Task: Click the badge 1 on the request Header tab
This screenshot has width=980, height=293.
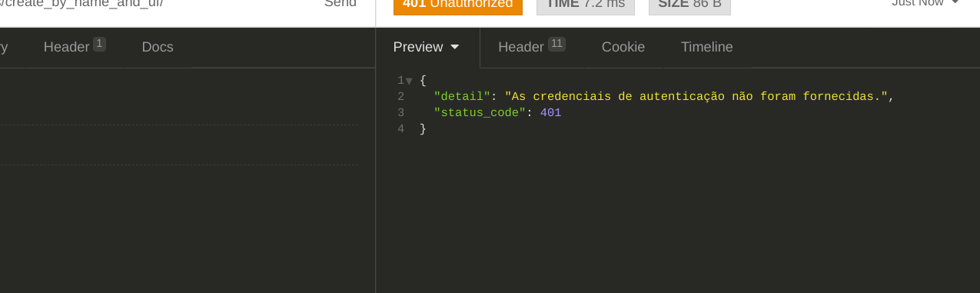Action: [99, 44]
